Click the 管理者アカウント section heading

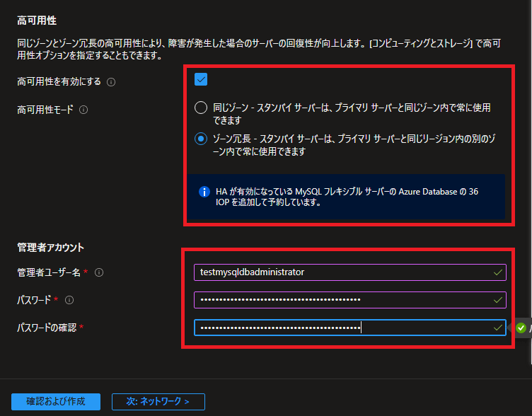50,247
